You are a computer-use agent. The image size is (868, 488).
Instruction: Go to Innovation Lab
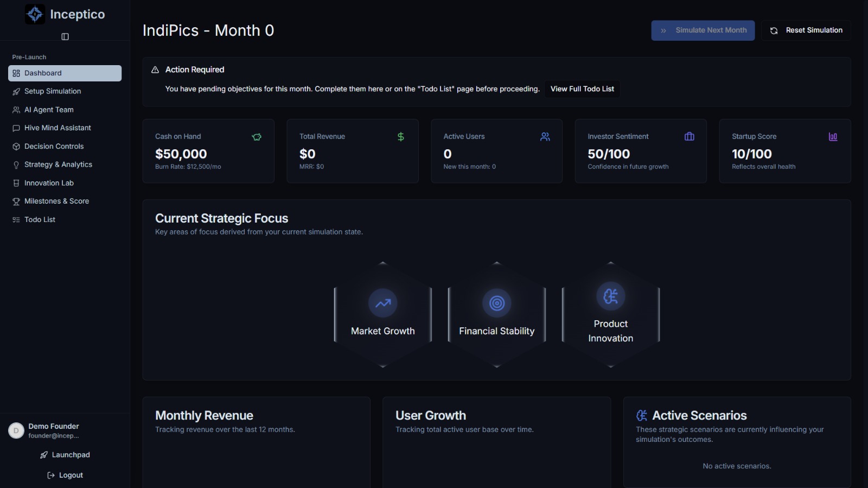[x=65, y=183]
